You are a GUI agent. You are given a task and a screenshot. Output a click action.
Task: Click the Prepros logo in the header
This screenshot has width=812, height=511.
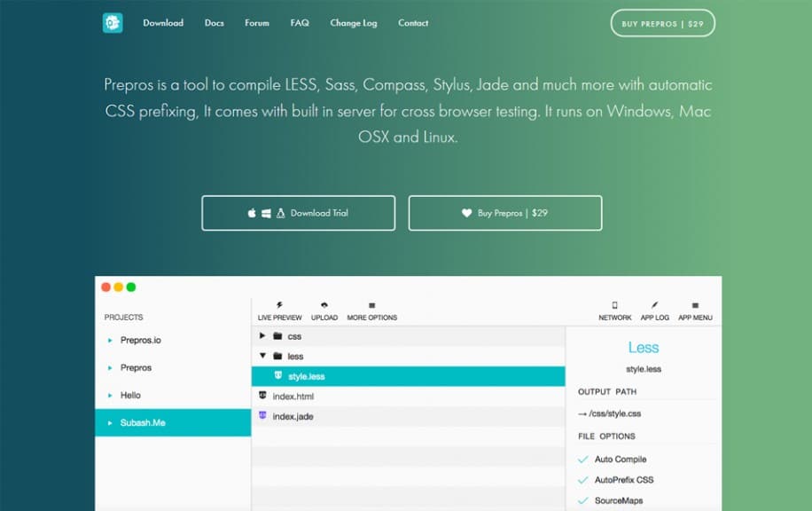click(112, 22)
